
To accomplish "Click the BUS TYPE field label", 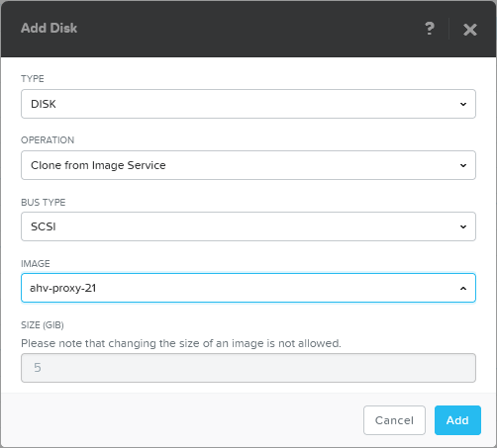I will (44, 202).
